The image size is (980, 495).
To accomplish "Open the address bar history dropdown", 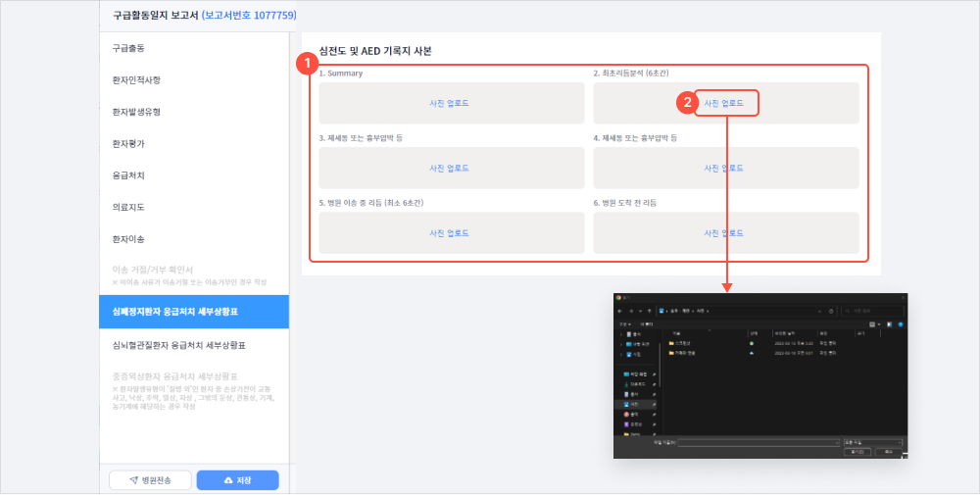I will (819, 312).
